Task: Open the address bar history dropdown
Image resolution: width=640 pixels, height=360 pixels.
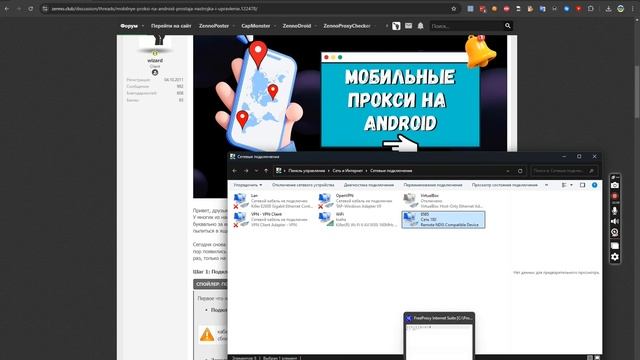Action: point(508,171)
